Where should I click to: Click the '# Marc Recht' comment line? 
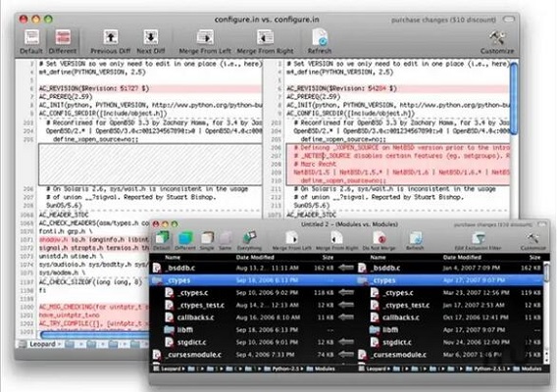pyautogui.click(x=315, y=164)
